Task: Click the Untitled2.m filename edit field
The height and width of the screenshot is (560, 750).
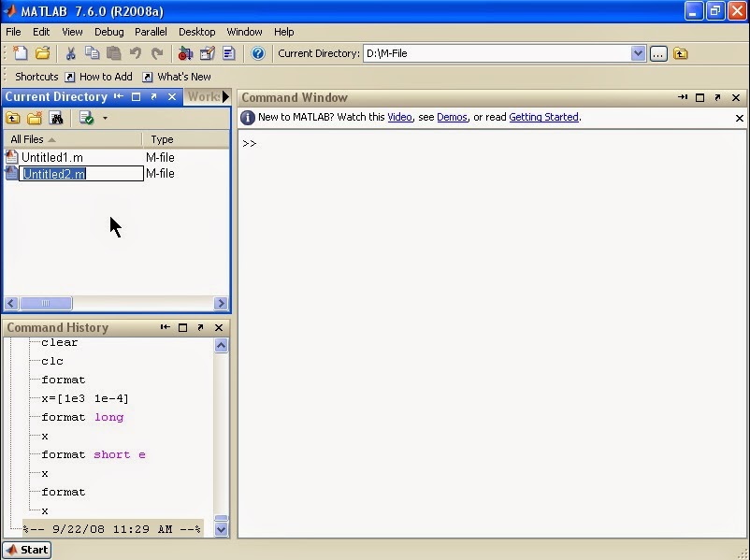Action: 80,174
